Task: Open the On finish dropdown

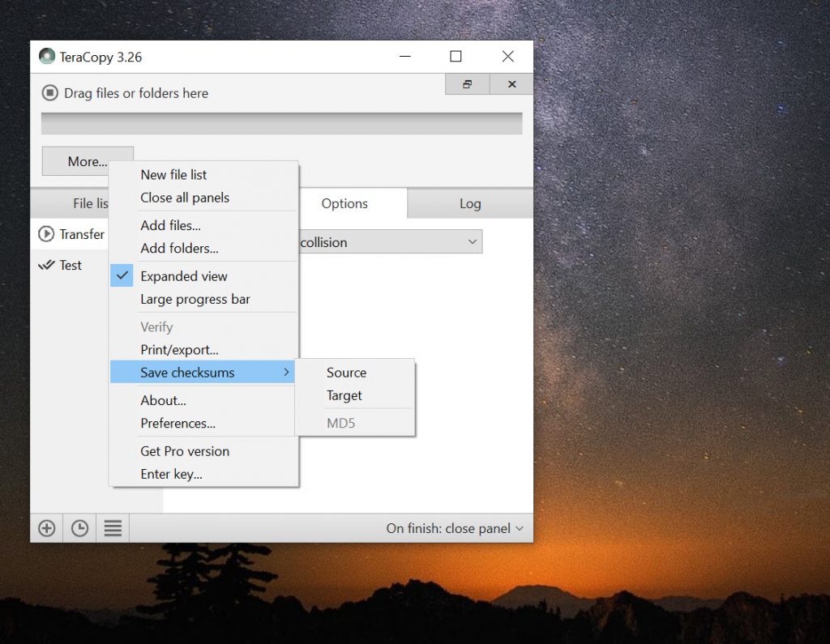Action: click(x=455, y=527)
